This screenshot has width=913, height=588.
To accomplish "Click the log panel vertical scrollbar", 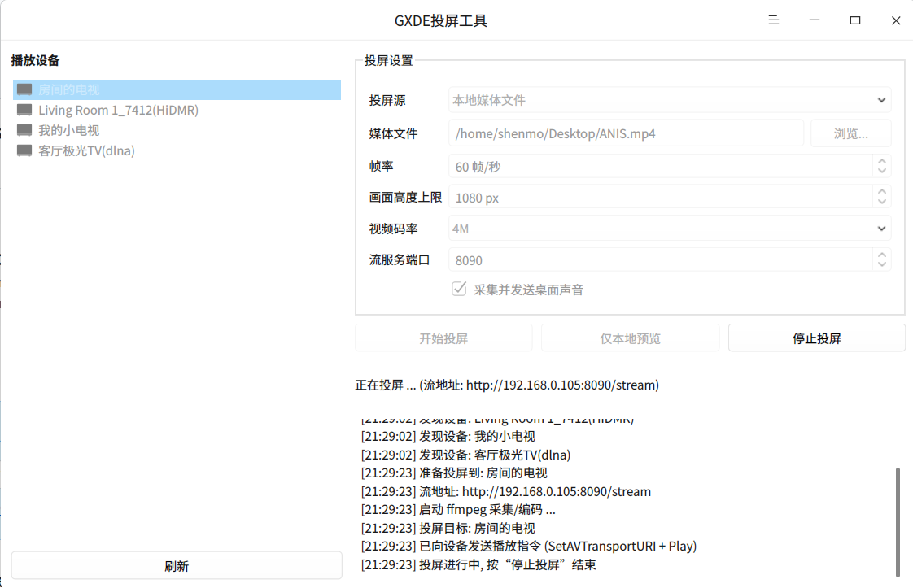I will tap(898, 521).
